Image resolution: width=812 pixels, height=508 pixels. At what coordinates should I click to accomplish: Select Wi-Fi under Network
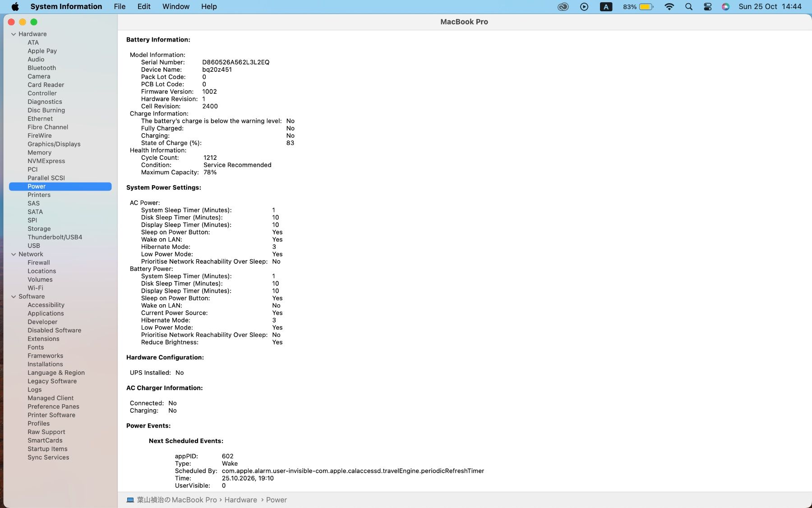pos(36,288)
